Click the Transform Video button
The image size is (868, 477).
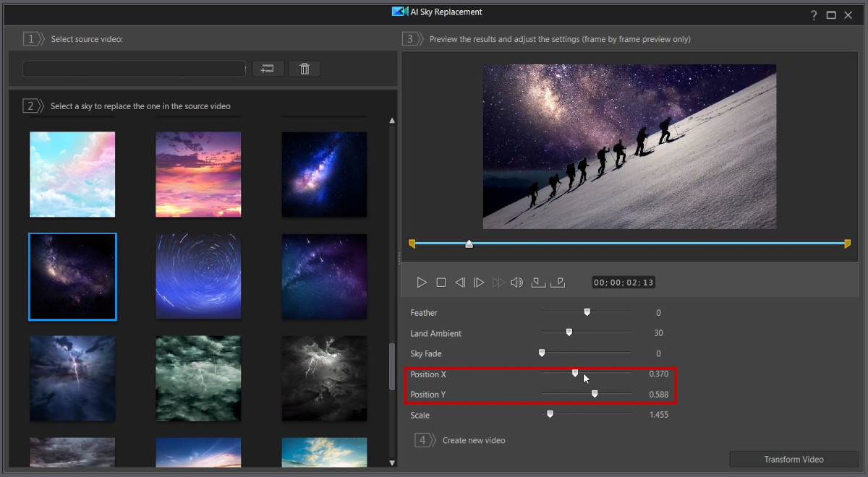click(793, 459)
